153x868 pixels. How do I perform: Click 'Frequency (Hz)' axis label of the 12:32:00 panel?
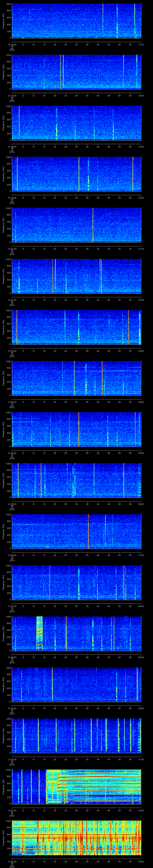pos(3,838)
